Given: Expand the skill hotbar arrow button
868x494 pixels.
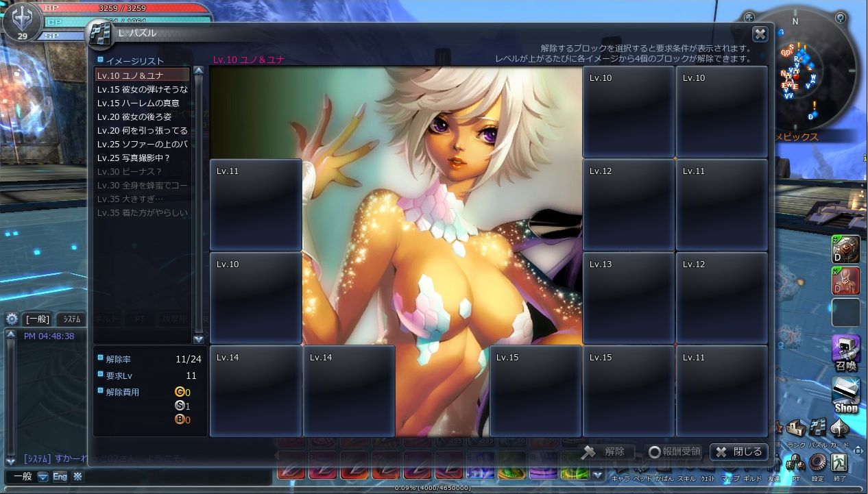Looking at the screenshot, I should point(597,474).
